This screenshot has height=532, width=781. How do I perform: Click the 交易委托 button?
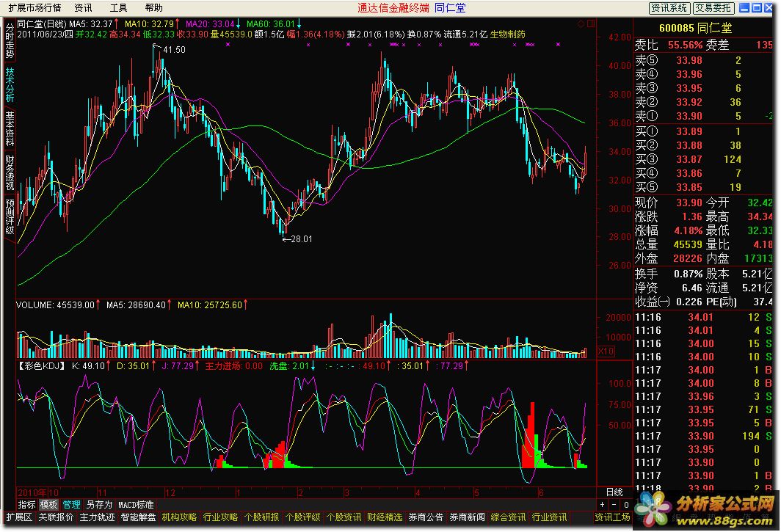(713, 8)
